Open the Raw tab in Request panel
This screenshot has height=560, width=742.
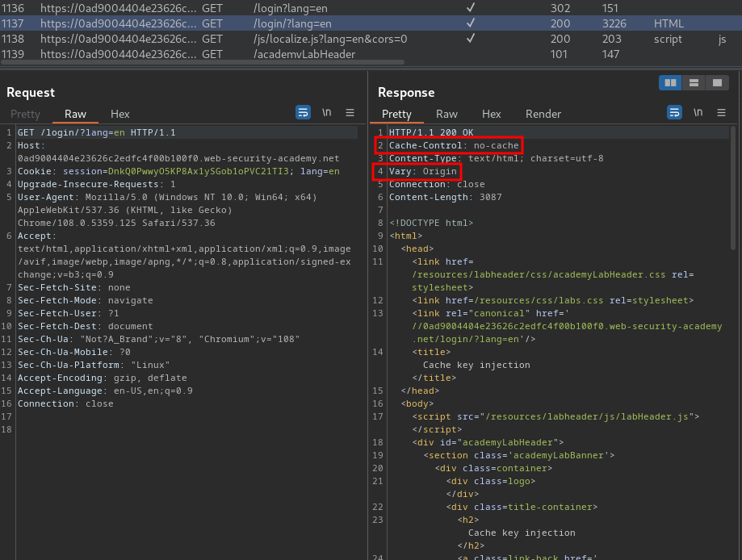pyautogui.click(x=75, y=114)
